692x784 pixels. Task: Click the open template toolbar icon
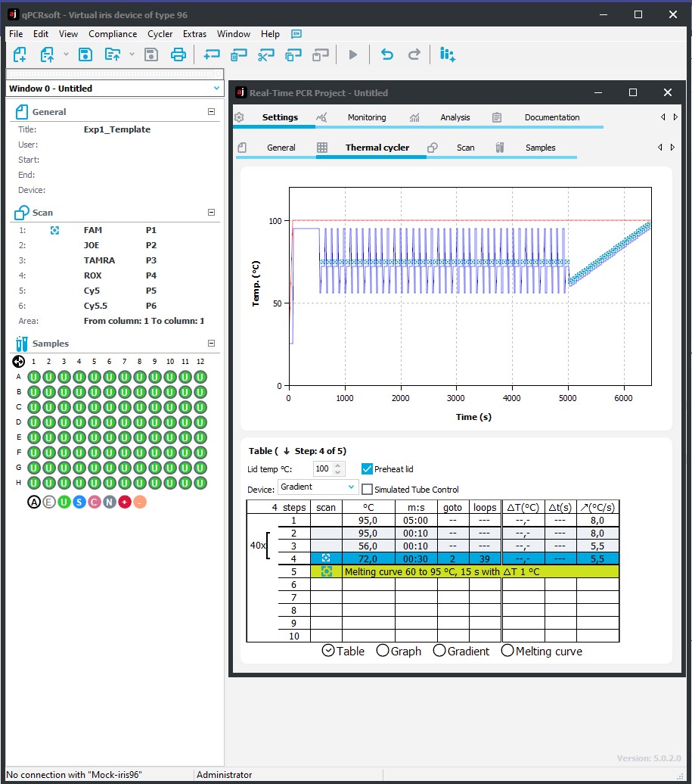click(48, 54)
